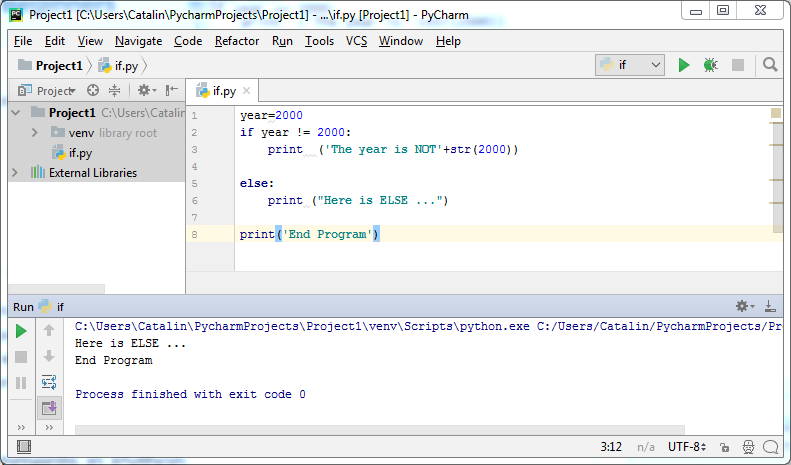Run the 'if' configuration with the green play button
This screenshot has height=465, width=791.
684,65
